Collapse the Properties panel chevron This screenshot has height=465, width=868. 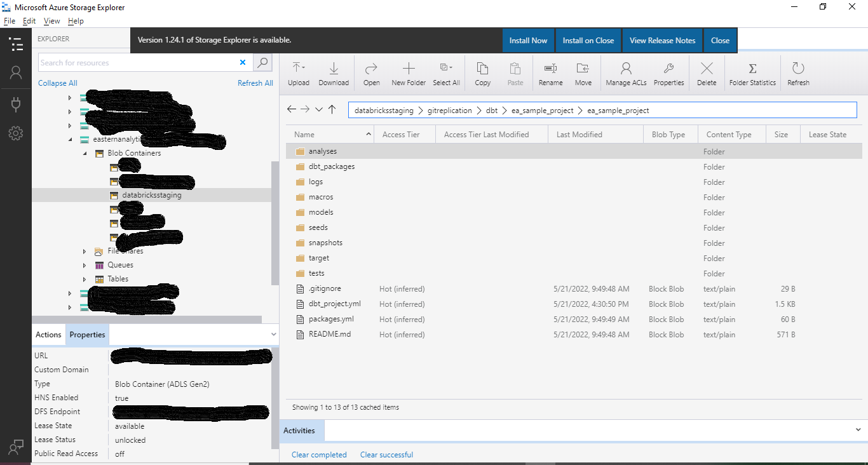click(x=274, y=334)
